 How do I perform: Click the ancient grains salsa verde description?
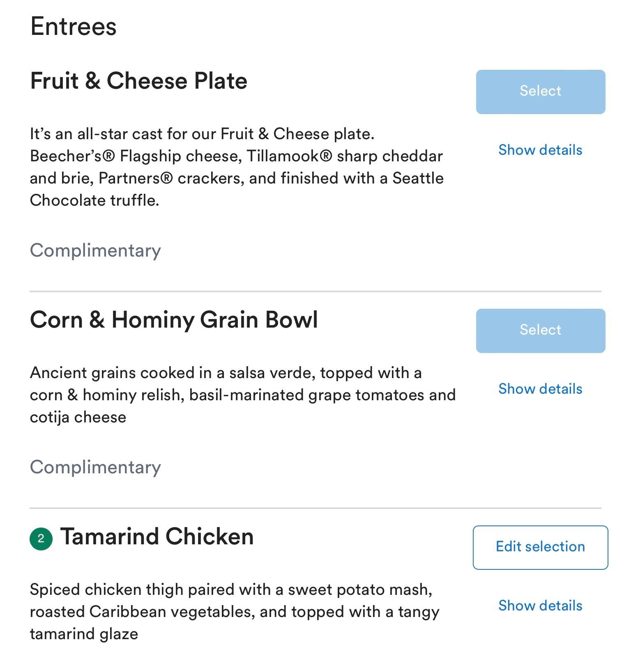pos(242,395)
